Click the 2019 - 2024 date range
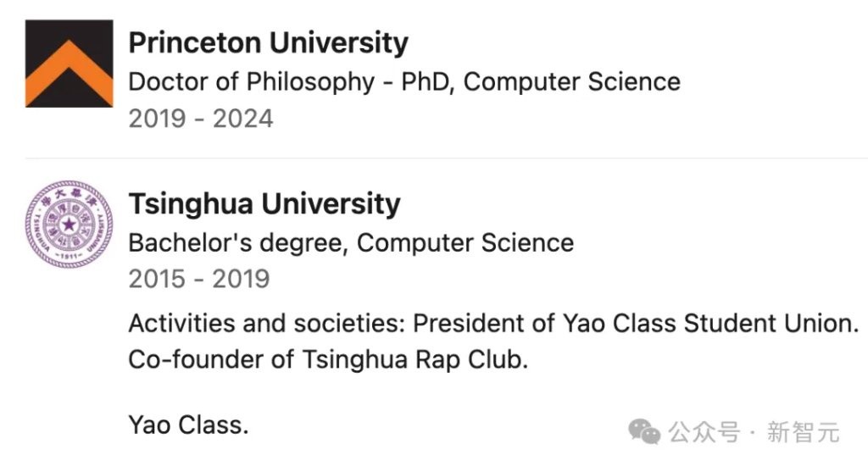 pyautogui.click(x=200, y=119)
